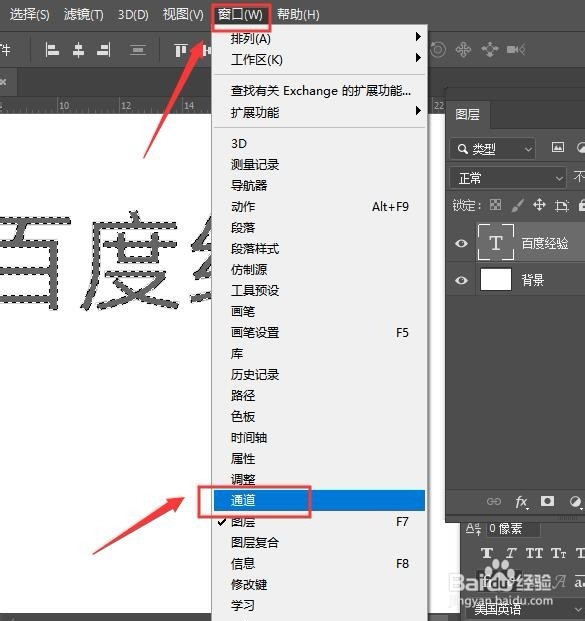Viewport: 585px width, 621px height.
Task: Open the 滤镜(T) menu
Action: tap(84, 15)
